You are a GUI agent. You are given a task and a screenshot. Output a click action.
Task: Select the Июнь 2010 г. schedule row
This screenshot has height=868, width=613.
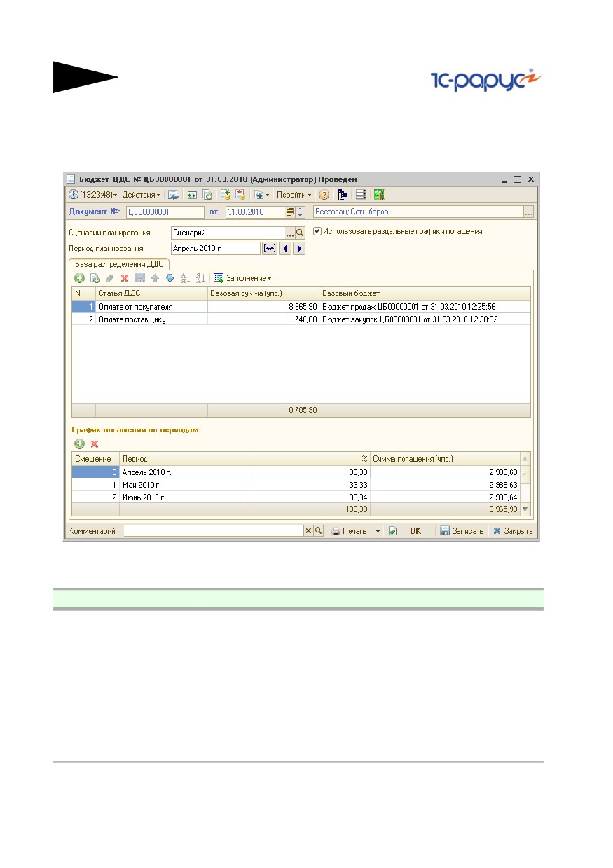tap(296, 497)
